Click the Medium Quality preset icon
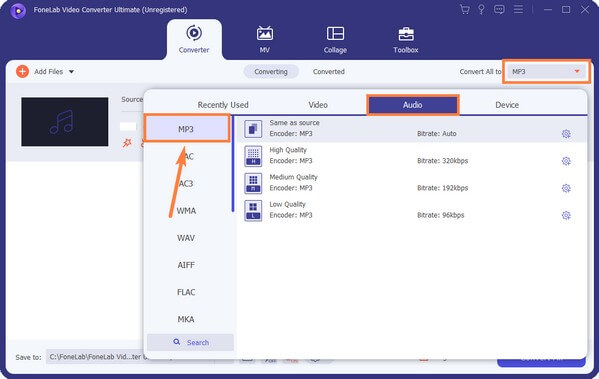The image size is (599, 379). pos(253,183)
